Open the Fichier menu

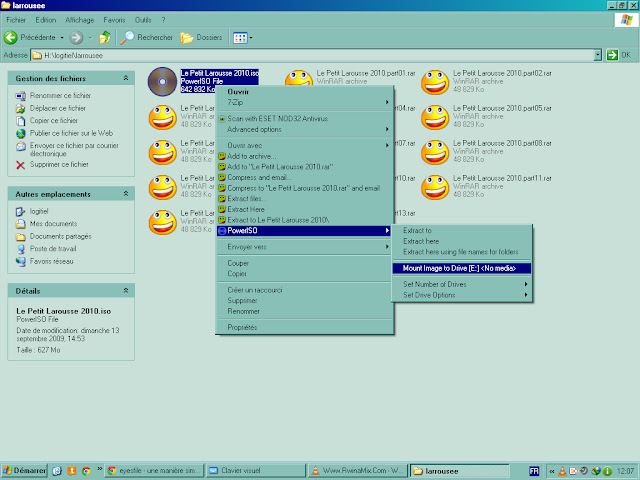pyautogui.click(x=16, y=20)
